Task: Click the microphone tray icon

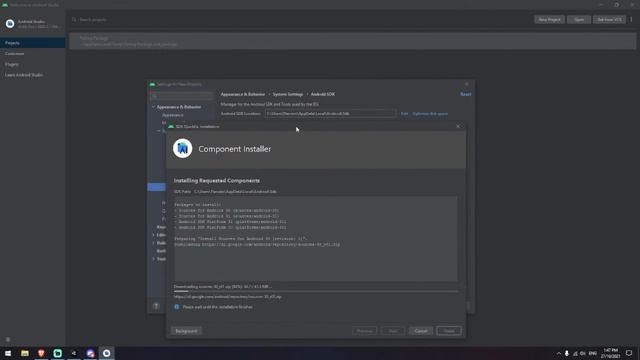Action: (x=567, y=353)
